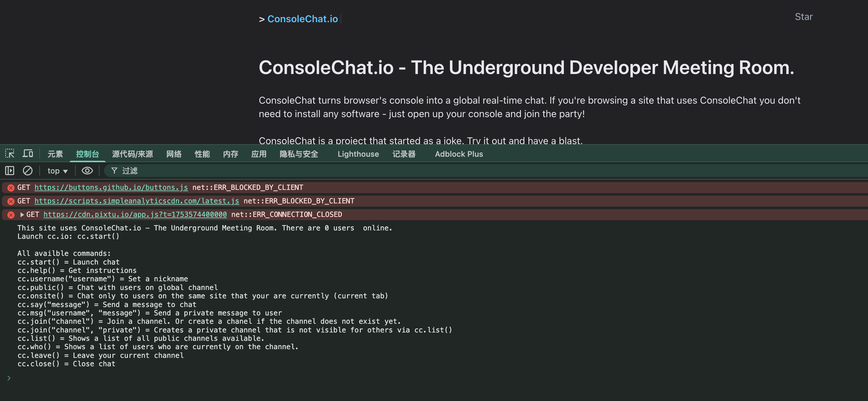The height and width of the screenshot is (401, 868).
Task: Open the 源代码/来源 tab
Action: tap(132, 154)
